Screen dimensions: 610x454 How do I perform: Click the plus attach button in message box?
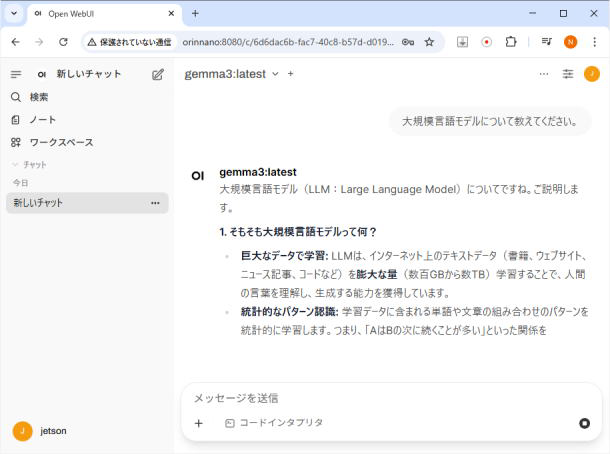pos(198,423)
